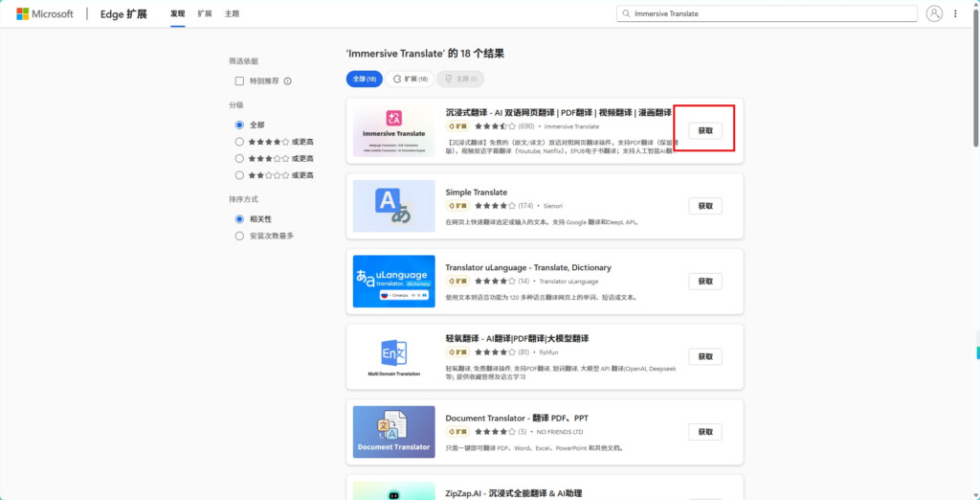Select the three stars or higher filter
This screenshot has width=980, height=500.
pos(239,158)
